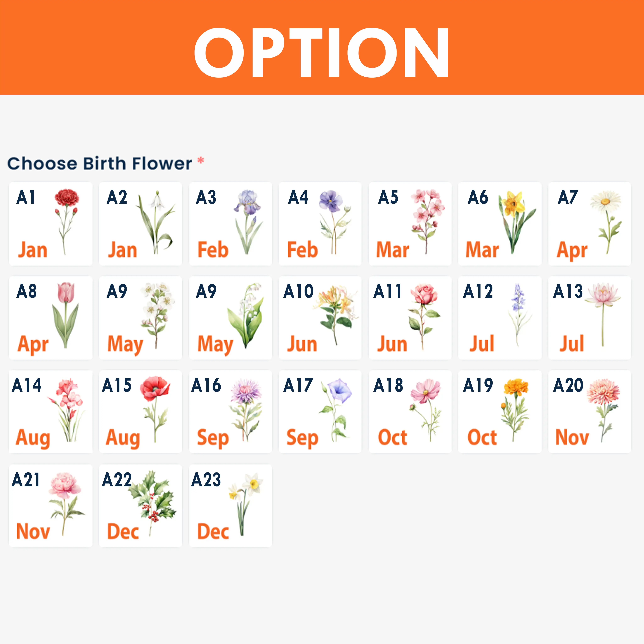The height and width of the screenshot is (644, 644).
Task: Pick the A3 Feb purple iris
Action: tap(230, 224)
